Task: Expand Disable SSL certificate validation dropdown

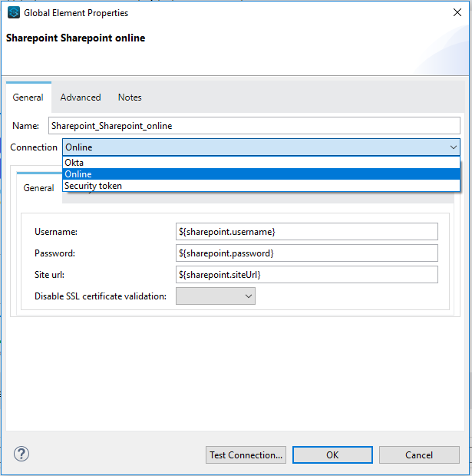Action: click(216, 296)
